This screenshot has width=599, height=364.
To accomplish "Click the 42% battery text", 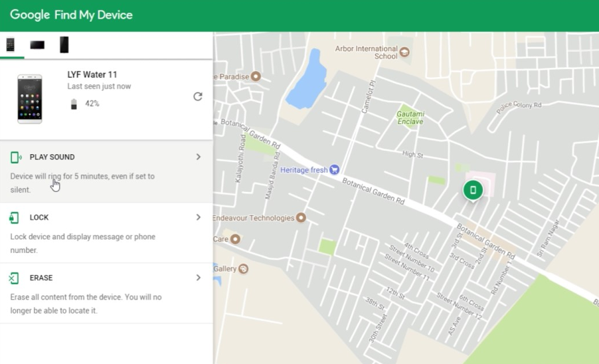I will pos(92,104).
